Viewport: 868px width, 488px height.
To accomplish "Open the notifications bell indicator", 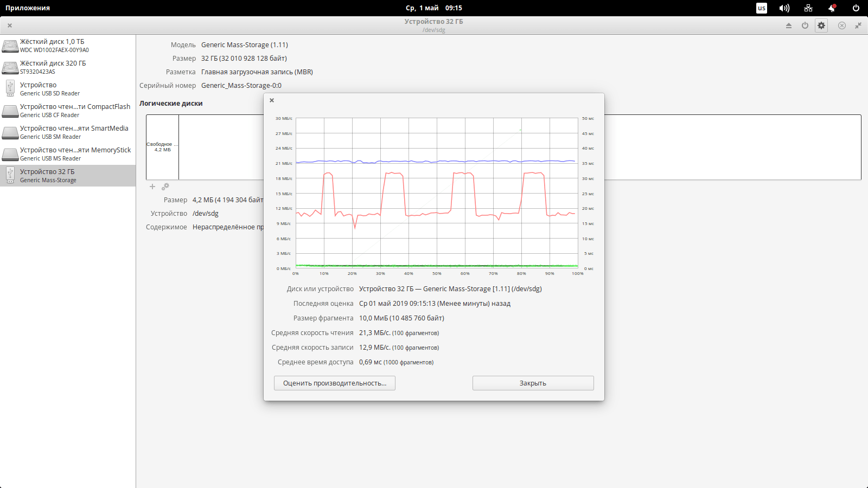I will 832,8.
